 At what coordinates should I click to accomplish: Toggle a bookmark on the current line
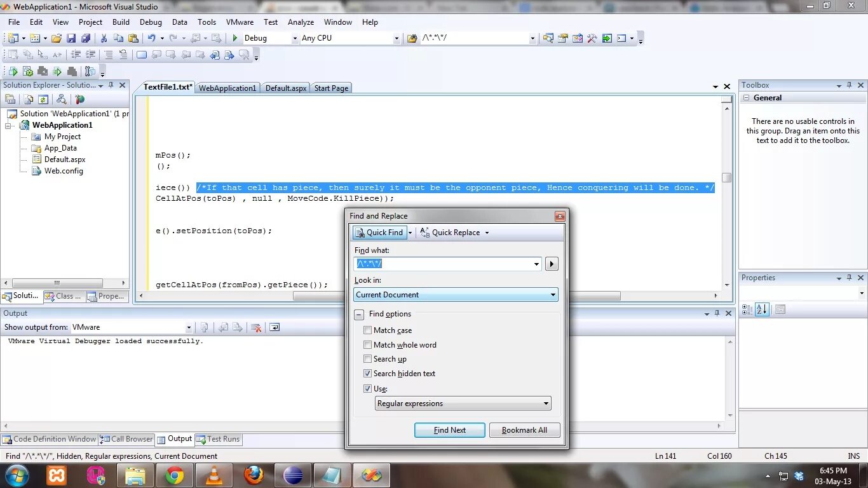click(x=142, y=55)
